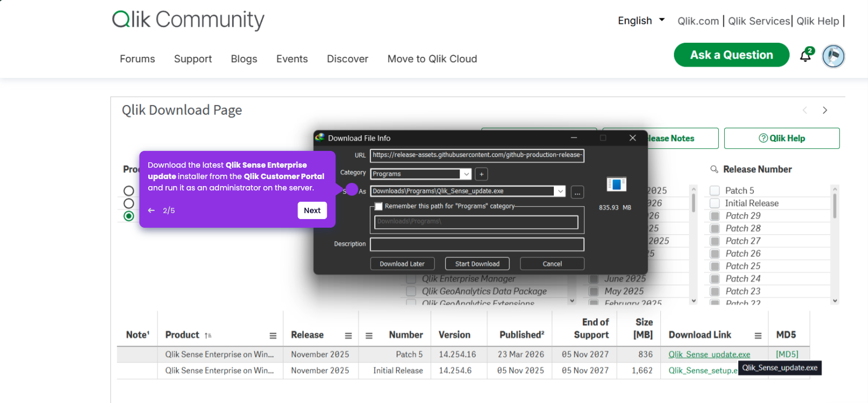This screenshot has width=868, height=403.
Task: Go to previous page arrow on Download Page
Action: click(x=805, y=110)
